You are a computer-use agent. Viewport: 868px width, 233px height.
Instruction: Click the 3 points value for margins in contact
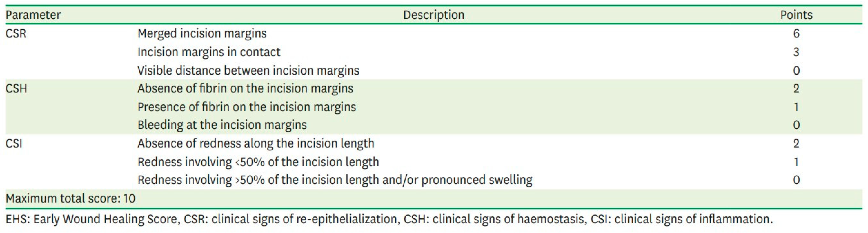796,52
